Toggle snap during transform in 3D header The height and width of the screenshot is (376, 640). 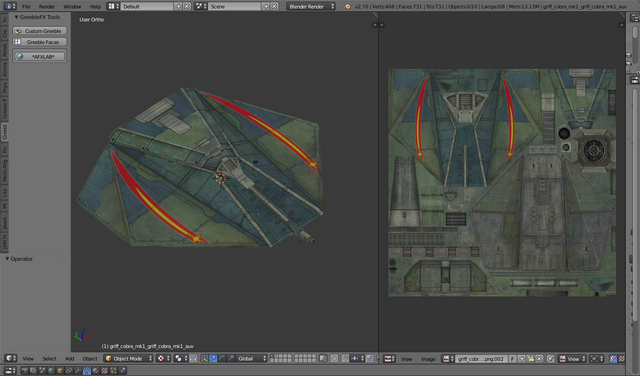pyautogui.click(x=345, y=358)
